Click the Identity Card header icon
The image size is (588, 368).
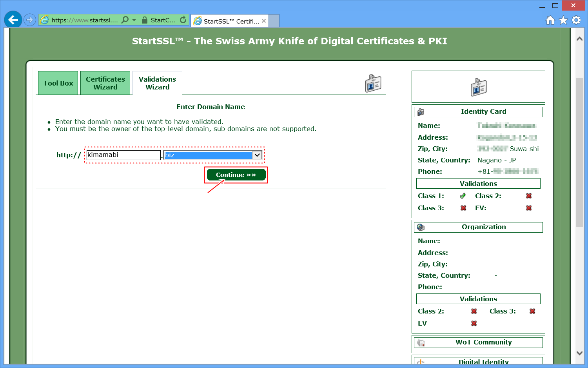(421, 112)
